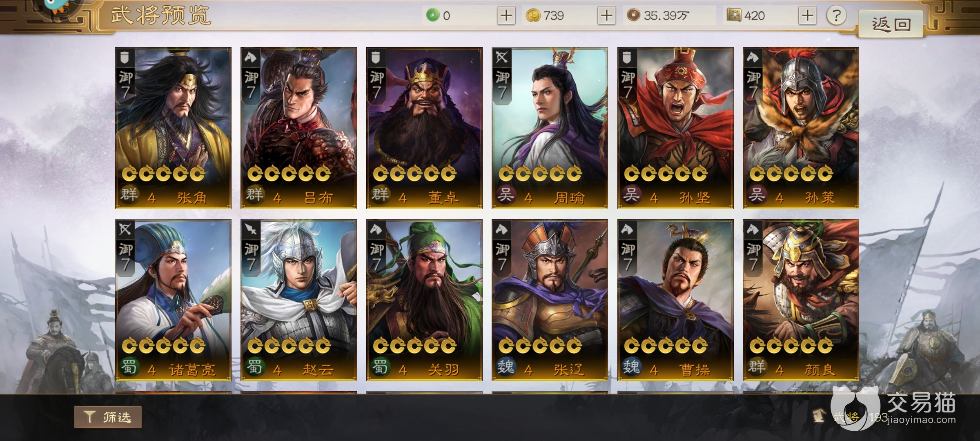Open the 筛选 filter menu
Screen dimensions: 980x441
point(108,417)
